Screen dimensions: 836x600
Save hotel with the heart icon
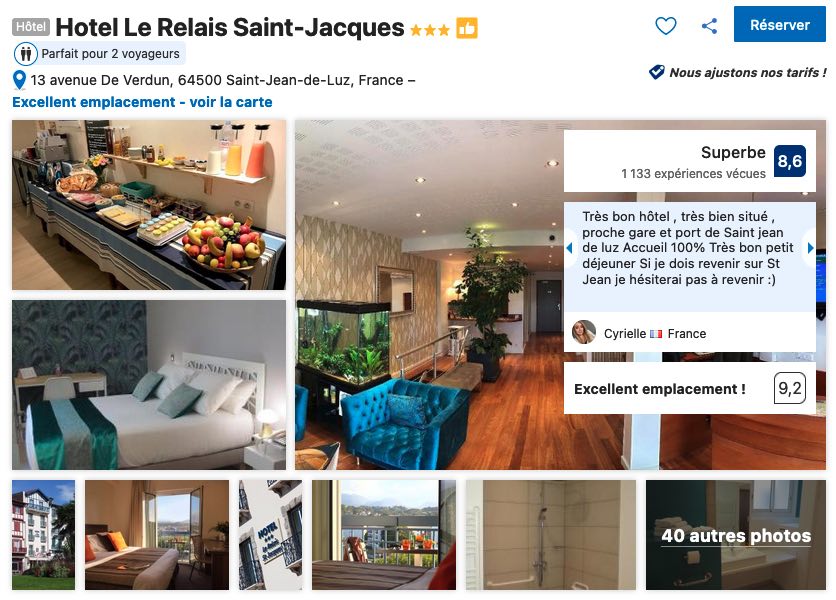pos(665,26)
